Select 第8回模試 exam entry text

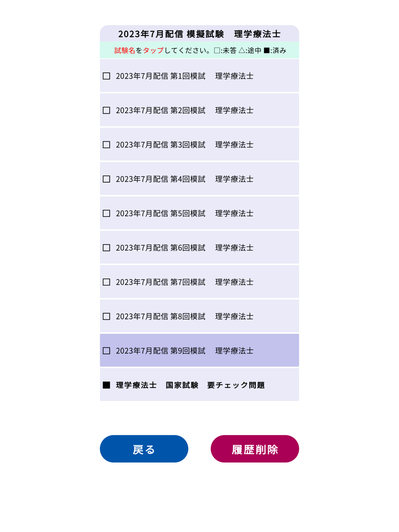click(185, 316)
